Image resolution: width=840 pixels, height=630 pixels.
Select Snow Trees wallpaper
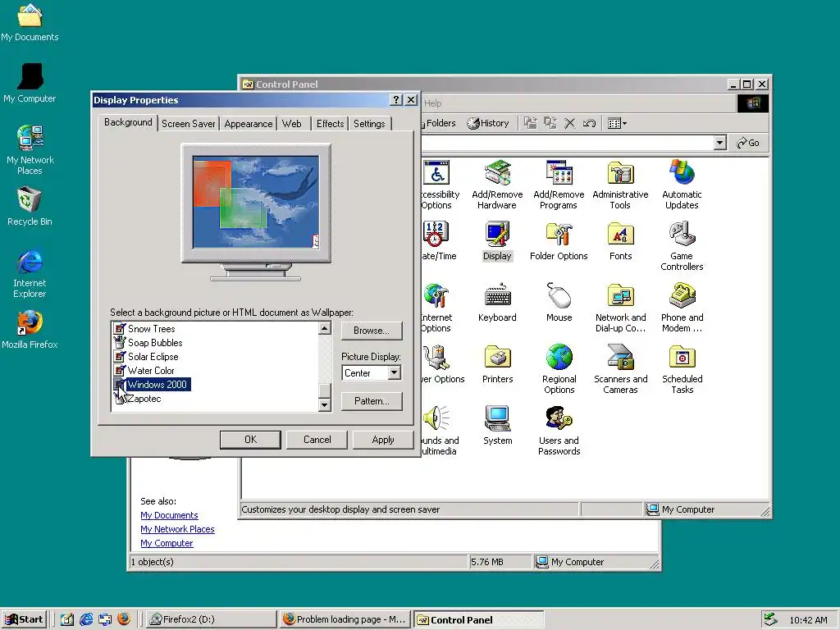coord(151,329)
